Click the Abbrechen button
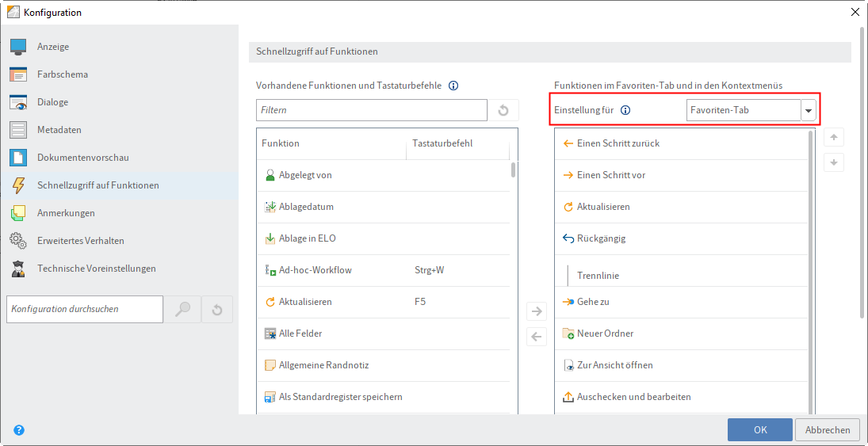The width and height of the screenshot is (868, 446). (x=828, y=430)
